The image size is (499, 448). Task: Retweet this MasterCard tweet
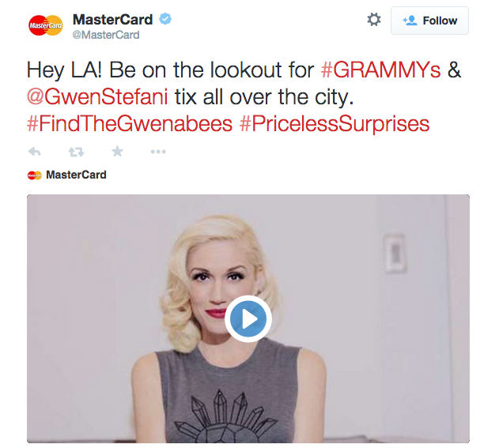pos(77,152)
